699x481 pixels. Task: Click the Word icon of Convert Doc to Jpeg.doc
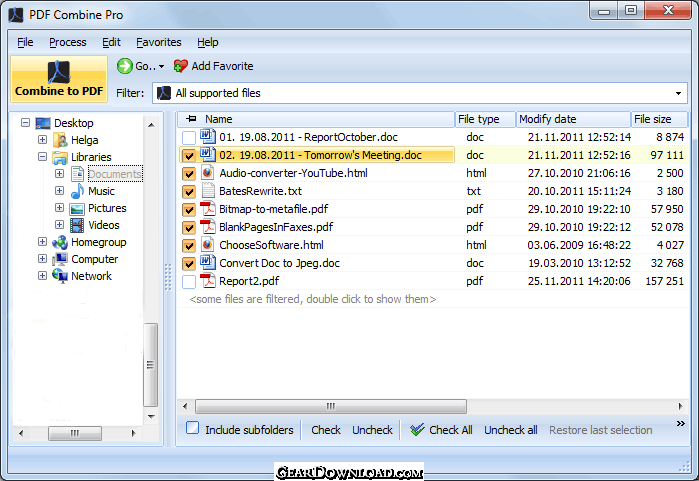pyautogui.click(x=207, y=262)
